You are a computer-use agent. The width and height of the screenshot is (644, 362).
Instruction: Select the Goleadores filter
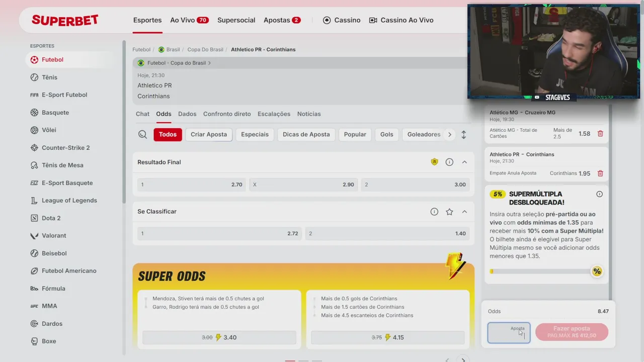(x=424, y=134)
